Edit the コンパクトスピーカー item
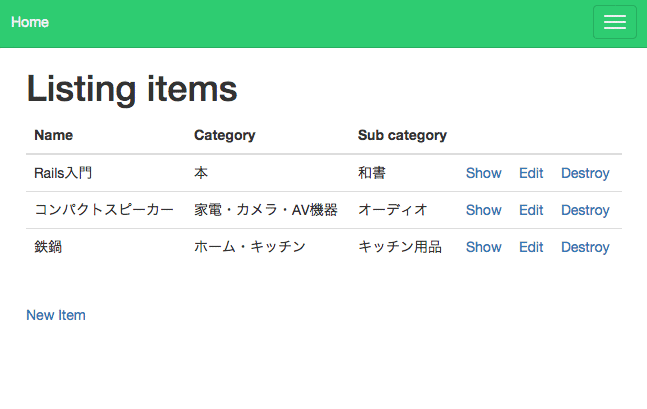This screenshot has height=409, width=647. coord(531,210)
